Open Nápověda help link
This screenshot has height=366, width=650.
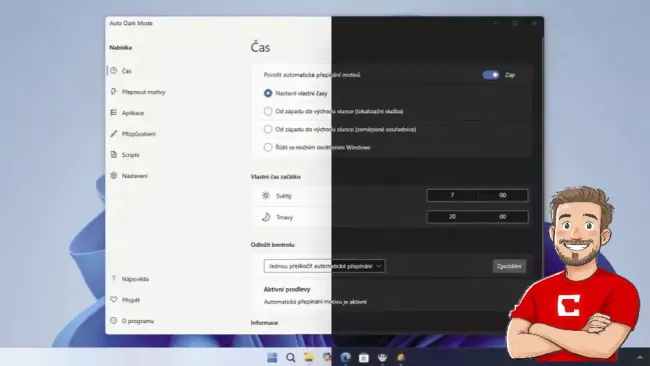[135, 279]
